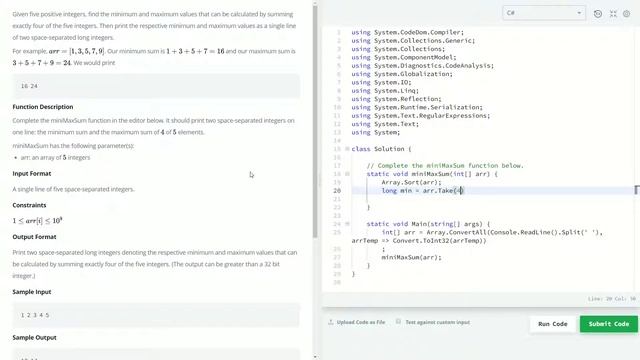Viewport: 640px width, 360px height.
Task: Click the reset code history icon
Action: point(598,14)
